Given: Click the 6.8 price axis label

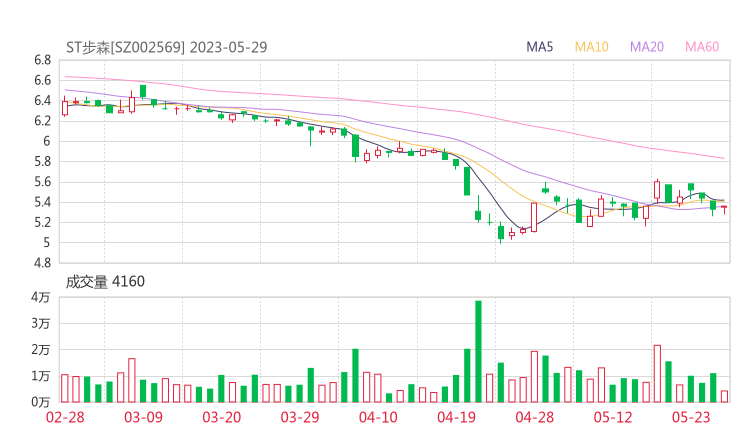Looking at the screenshot, I should [x=42, y=60].
